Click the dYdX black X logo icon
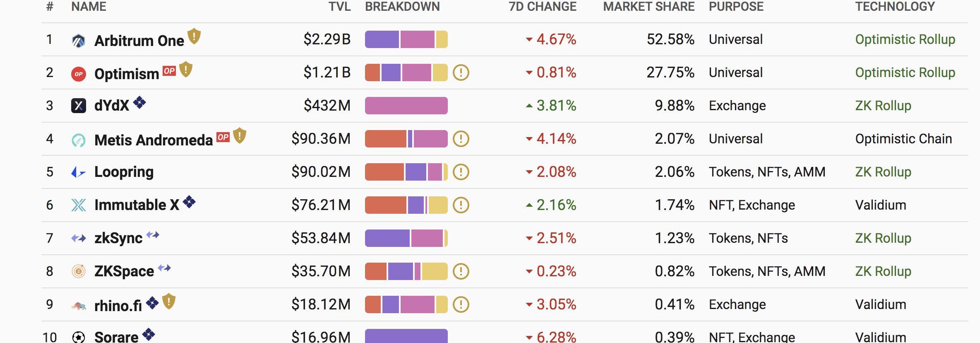 (x=78, y=106)
